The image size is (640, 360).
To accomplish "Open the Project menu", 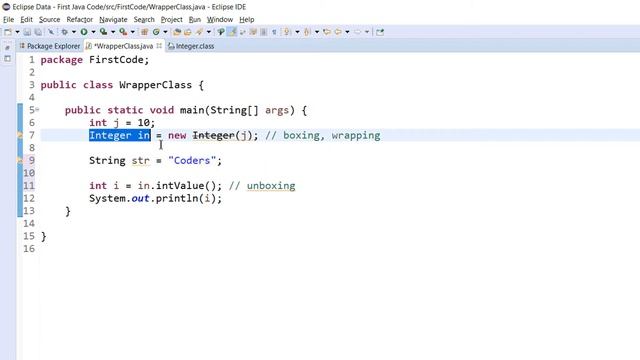I will click(x=171, y=20).
